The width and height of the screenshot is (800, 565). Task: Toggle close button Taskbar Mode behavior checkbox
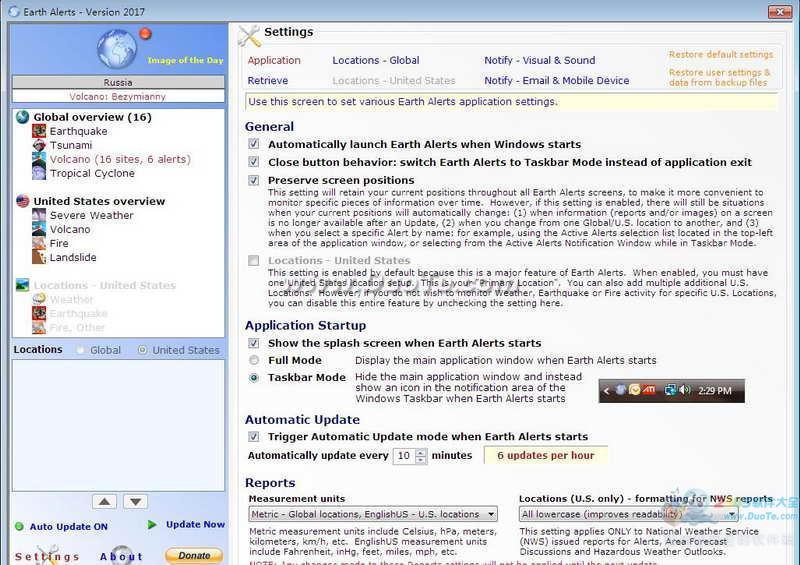click(254, 162)
